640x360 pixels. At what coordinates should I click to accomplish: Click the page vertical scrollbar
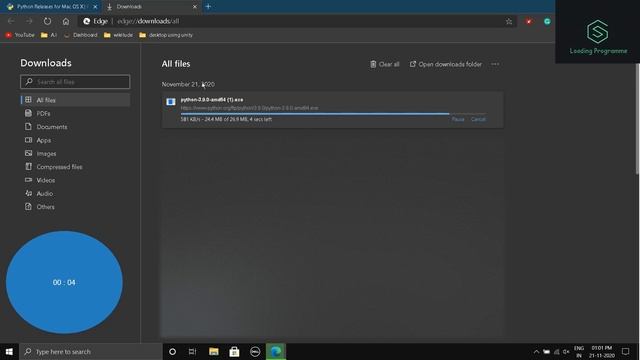pos(637,118)
